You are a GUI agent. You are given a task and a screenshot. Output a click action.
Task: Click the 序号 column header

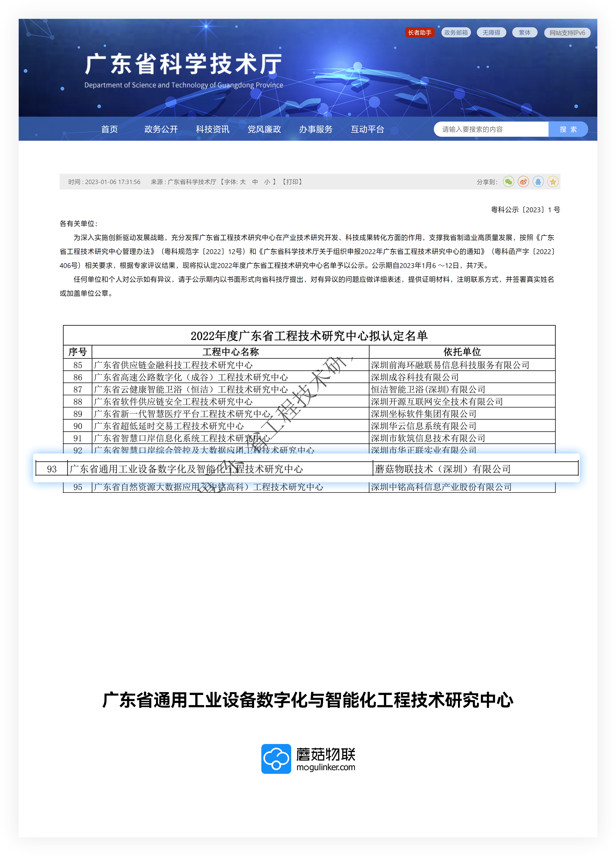tap(78, 352)
